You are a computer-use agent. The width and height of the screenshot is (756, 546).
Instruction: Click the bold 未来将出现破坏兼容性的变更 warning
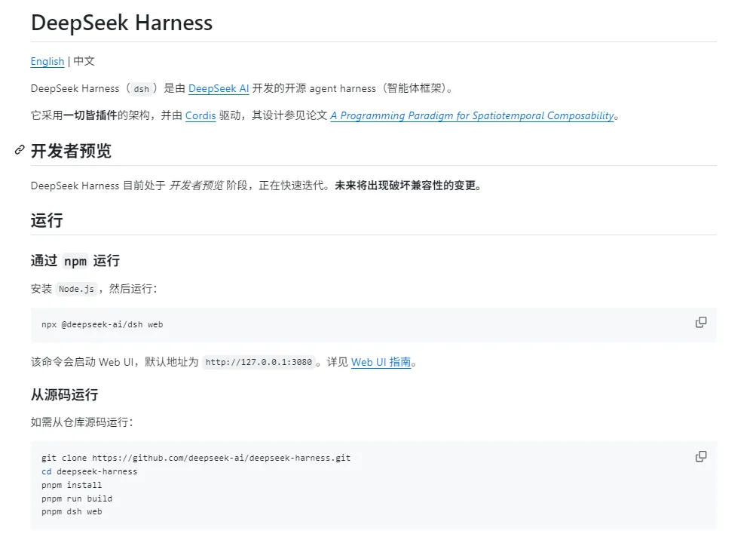coord(409,186)
